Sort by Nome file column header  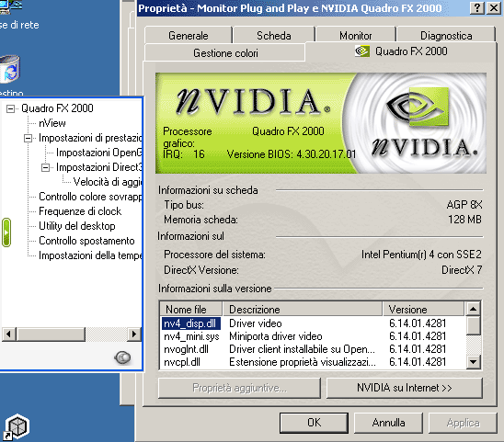191,310
